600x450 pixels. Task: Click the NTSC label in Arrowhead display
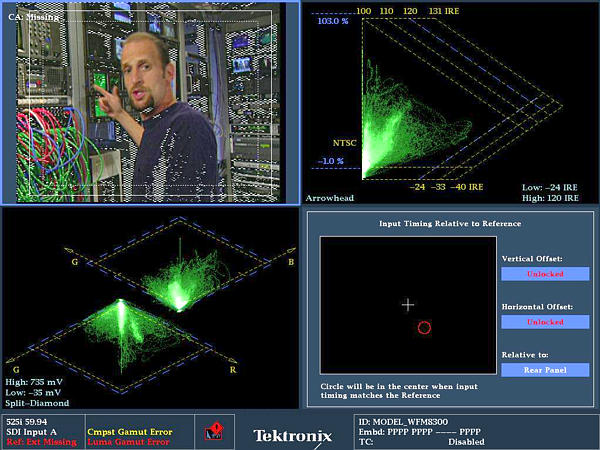coord(345,142)
